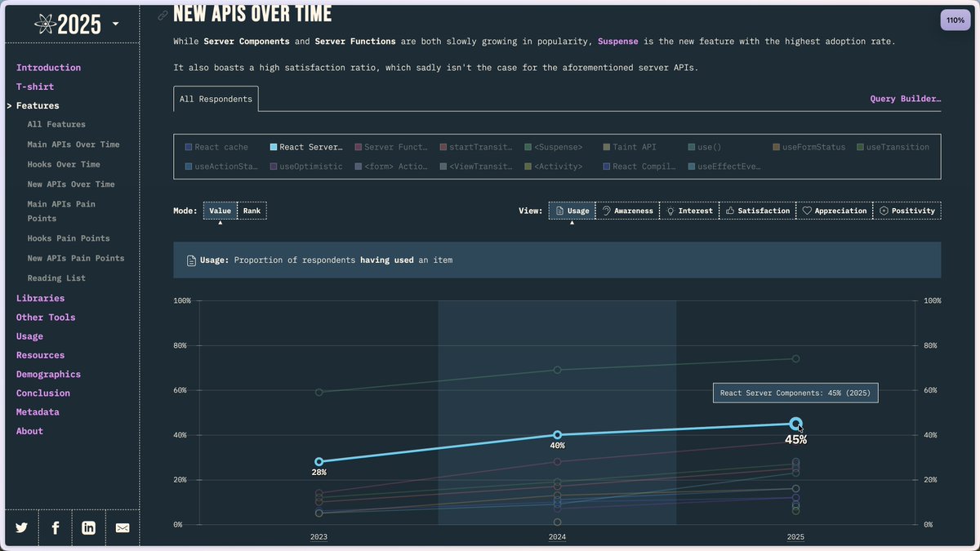Toggle React cache legend item

tap(216, 147)
